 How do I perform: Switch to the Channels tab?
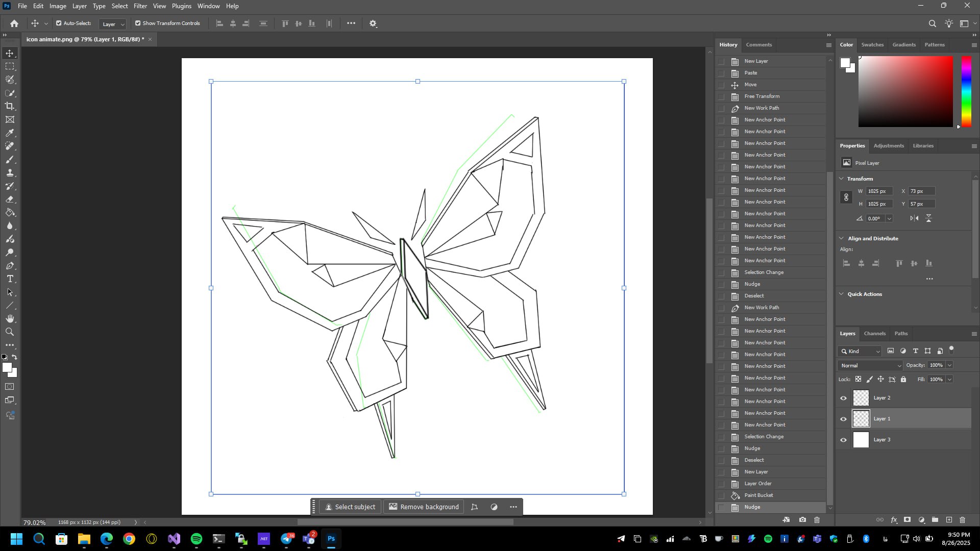pos(874,334)
